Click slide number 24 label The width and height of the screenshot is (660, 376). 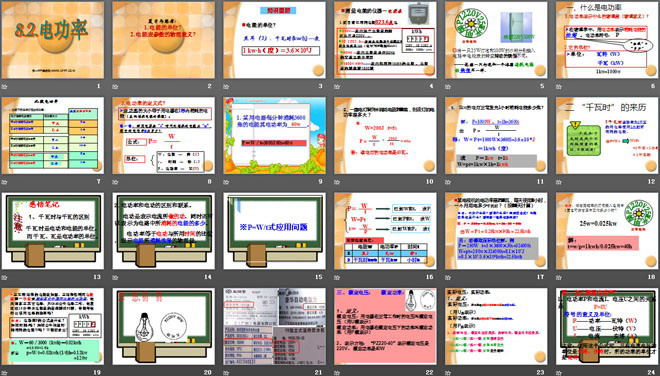652,372
